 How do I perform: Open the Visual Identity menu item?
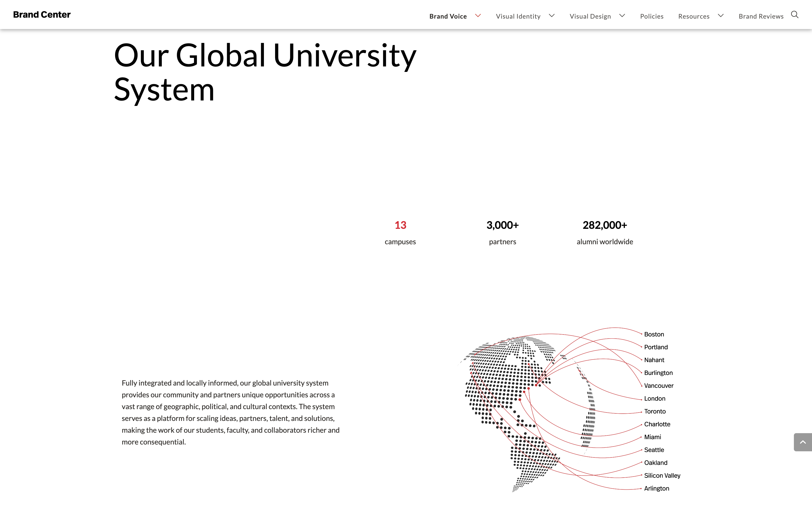518,16
